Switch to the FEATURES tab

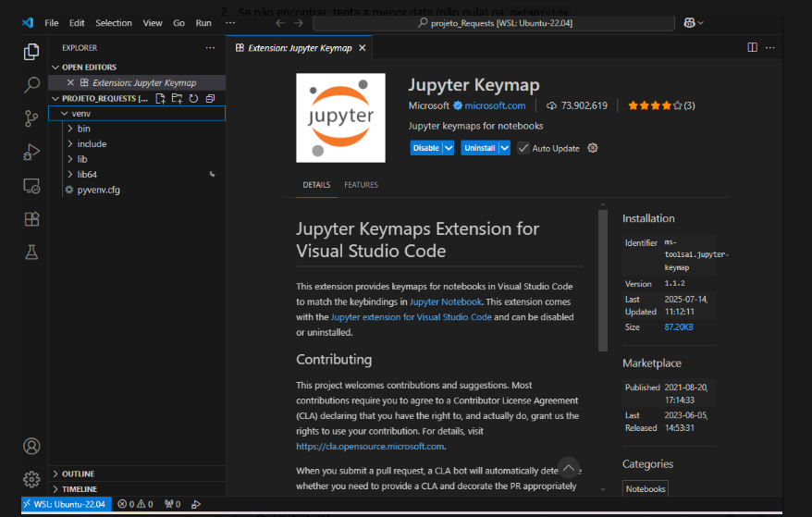pos(361,185)
